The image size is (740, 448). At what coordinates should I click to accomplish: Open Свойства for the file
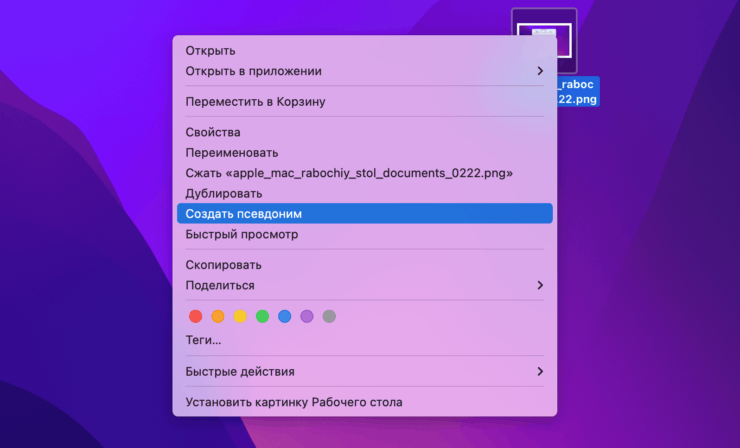pyautogui.click(x=364, y=132)
